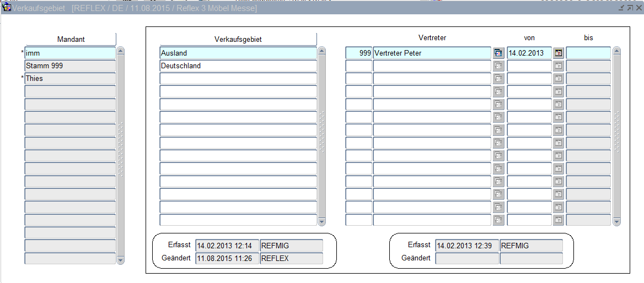Viewport: 644px width, 283px height.
Task: Select the Thies mandant entry
Action: 70,79
